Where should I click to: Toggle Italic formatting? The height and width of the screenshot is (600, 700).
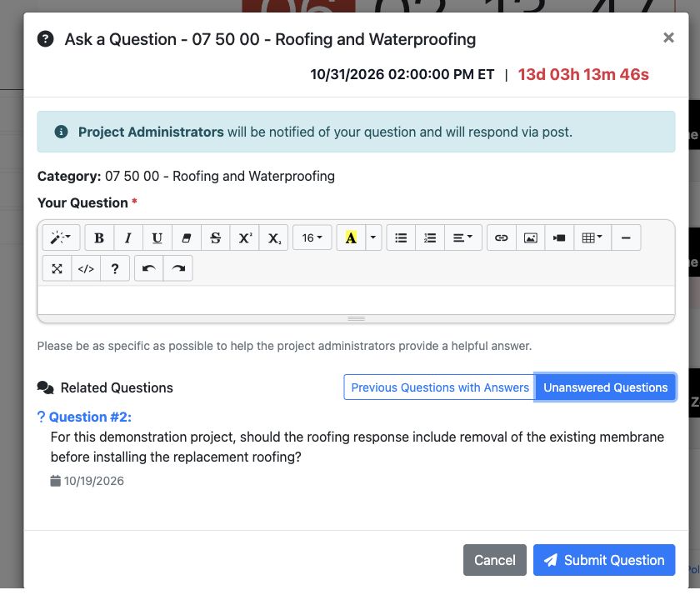(128, 237)
